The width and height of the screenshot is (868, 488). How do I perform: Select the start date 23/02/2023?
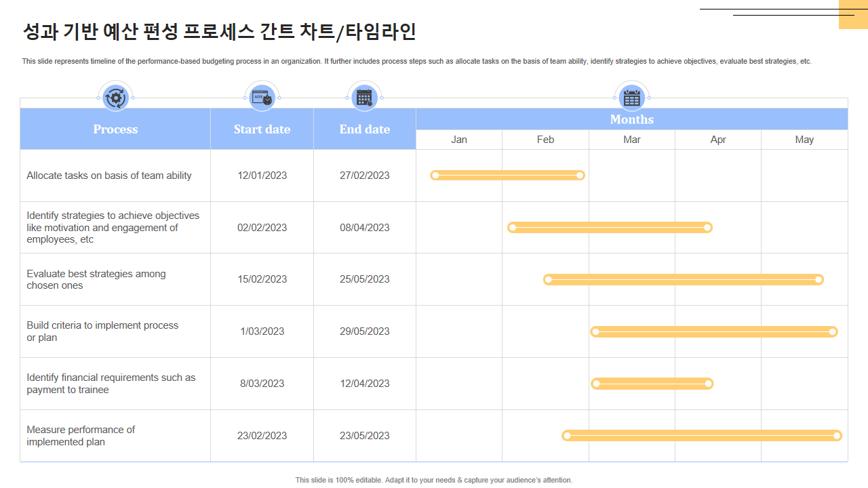[262, 436]
